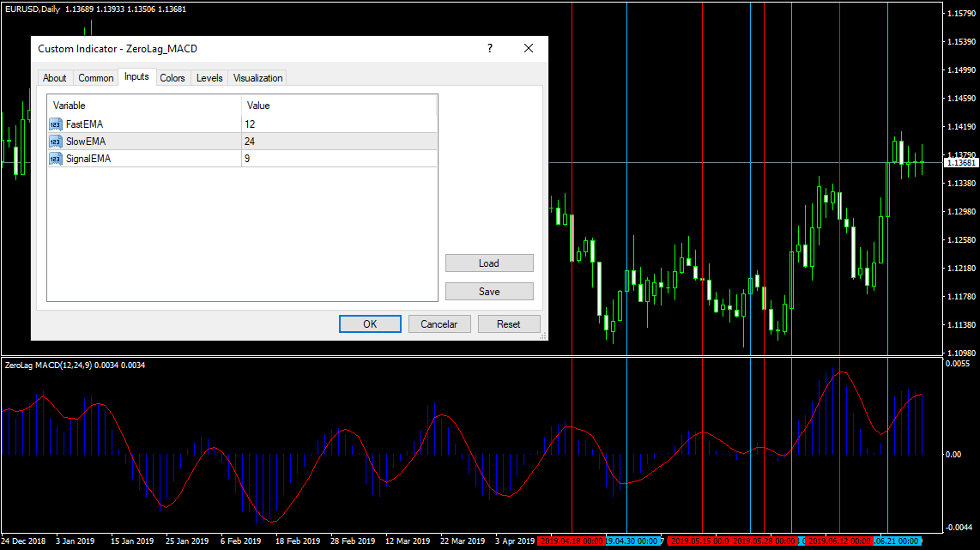Open the About tab
The image size is (980, 550).
click(54, 78)
